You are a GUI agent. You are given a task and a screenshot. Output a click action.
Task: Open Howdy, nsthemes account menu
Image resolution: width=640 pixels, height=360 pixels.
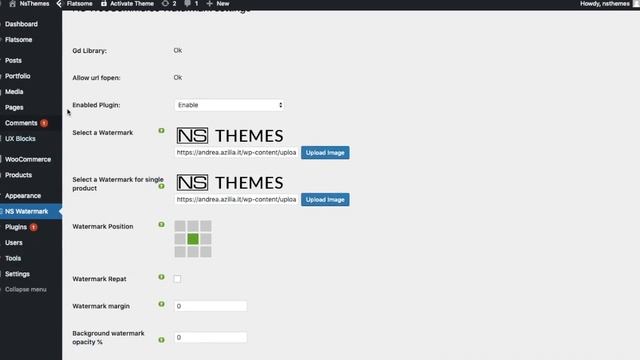(606, 4)
